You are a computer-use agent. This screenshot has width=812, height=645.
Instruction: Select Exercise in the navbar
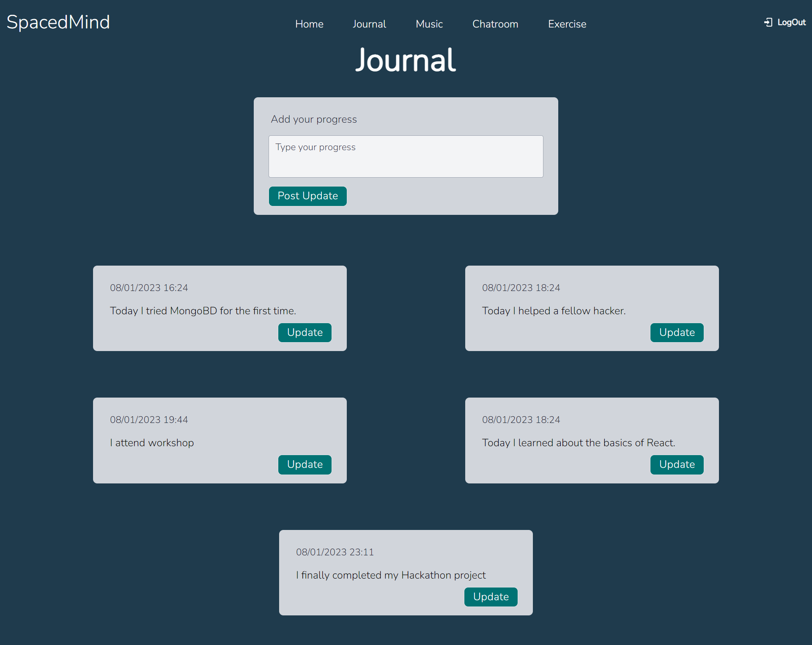click(567, 24)
